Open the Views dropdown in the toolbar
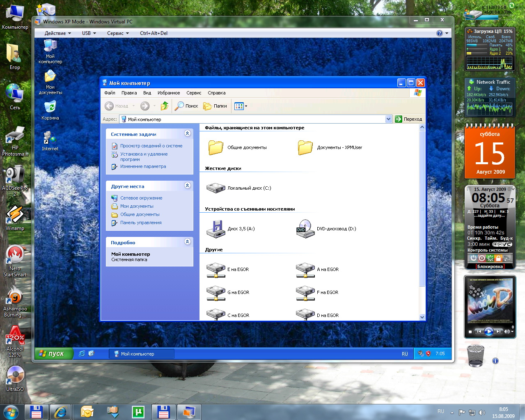This screenshot has width=525, height=420. point(241,106)
